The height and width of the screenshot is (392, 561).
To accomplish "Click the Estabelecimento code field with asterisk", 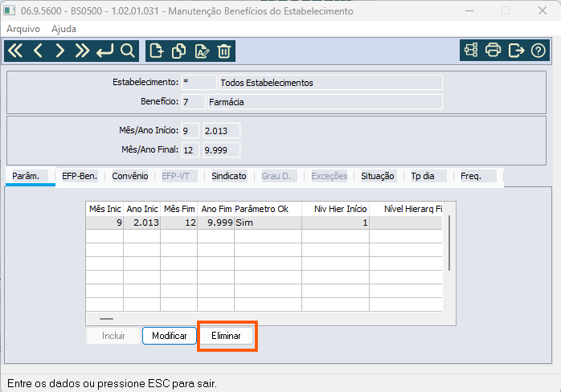I will 199,82.
